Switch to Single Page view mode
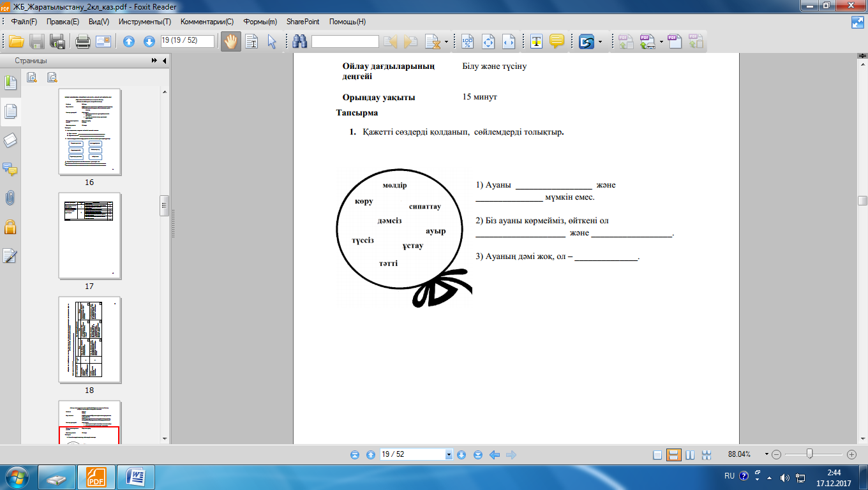The width and height of the screenshot is (868, 490). pos(658,455)
